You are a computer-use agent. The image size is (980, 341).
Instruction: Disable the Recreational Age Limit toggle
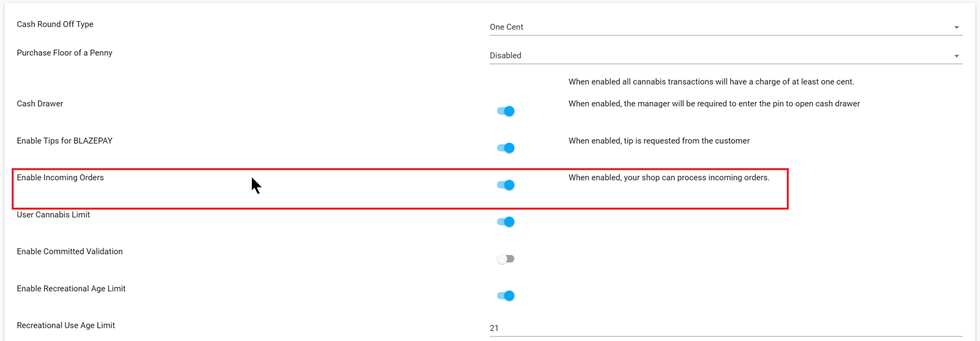(505, 295)
